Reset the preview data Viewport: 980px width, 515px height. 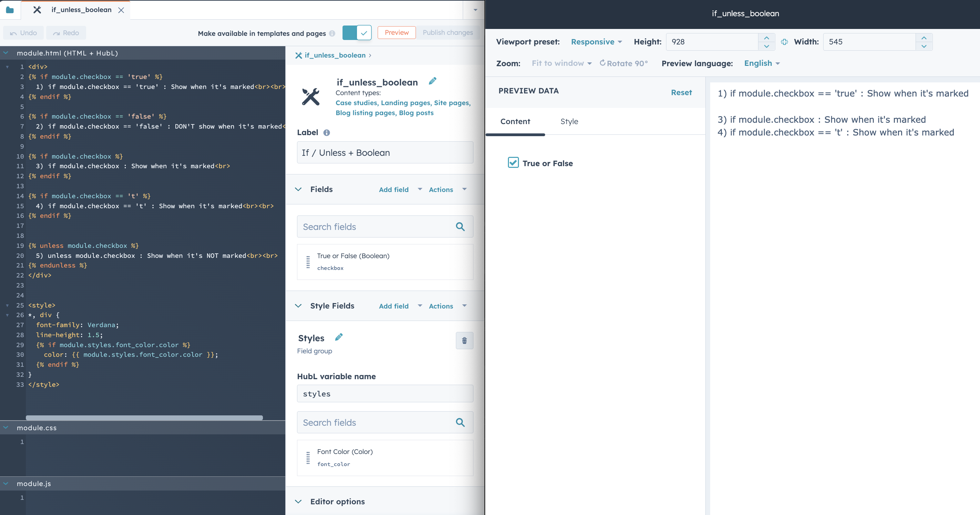click(x=681, y=92)
